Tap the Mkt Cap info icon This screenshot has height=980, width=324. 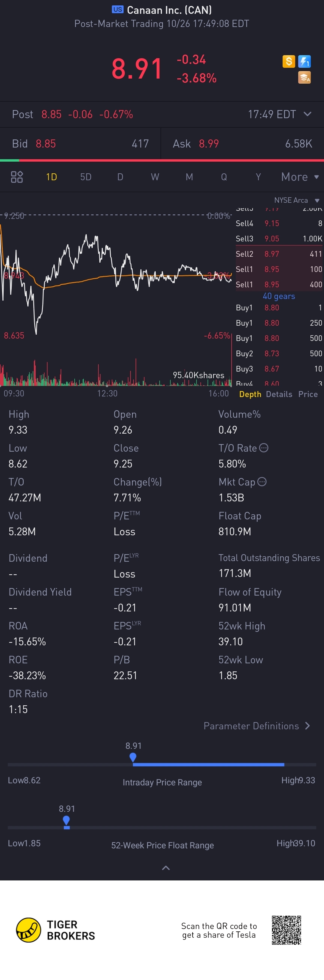(x=262, y=482)
